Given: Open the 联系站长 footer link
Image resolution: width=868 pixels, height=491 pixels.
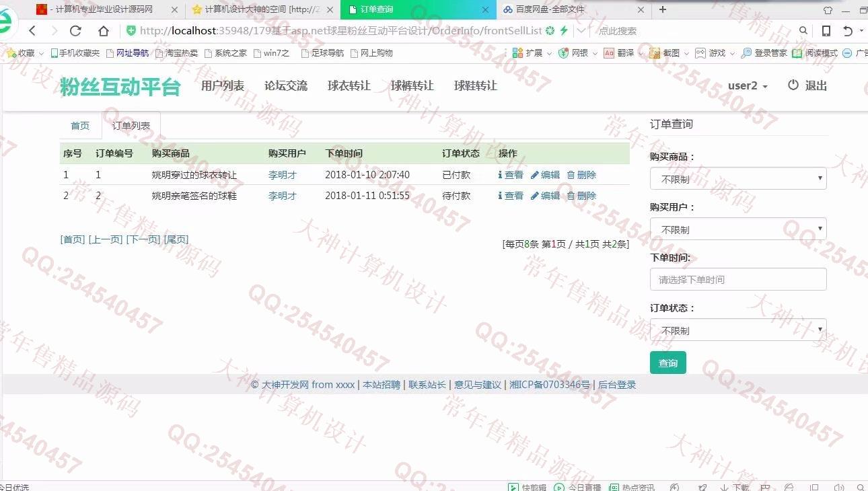Looking at the screenshot, I should click(x=427, y=385).
